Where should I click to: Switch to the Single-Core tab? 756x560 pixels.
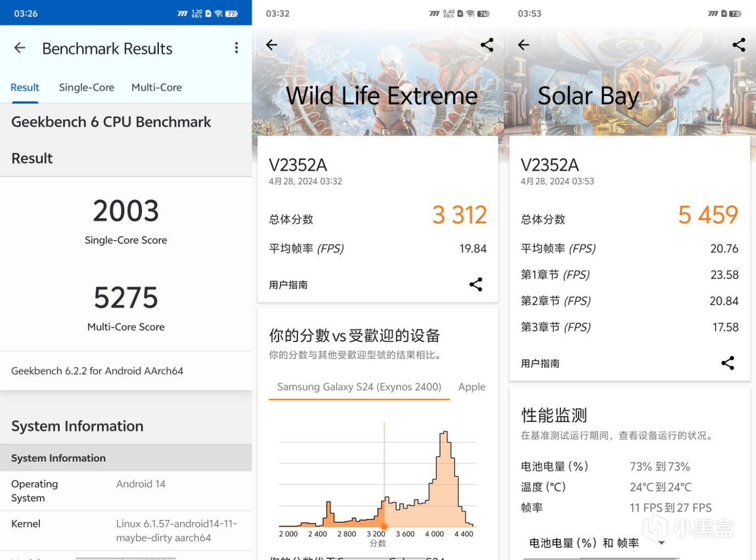tap(87, 87)
